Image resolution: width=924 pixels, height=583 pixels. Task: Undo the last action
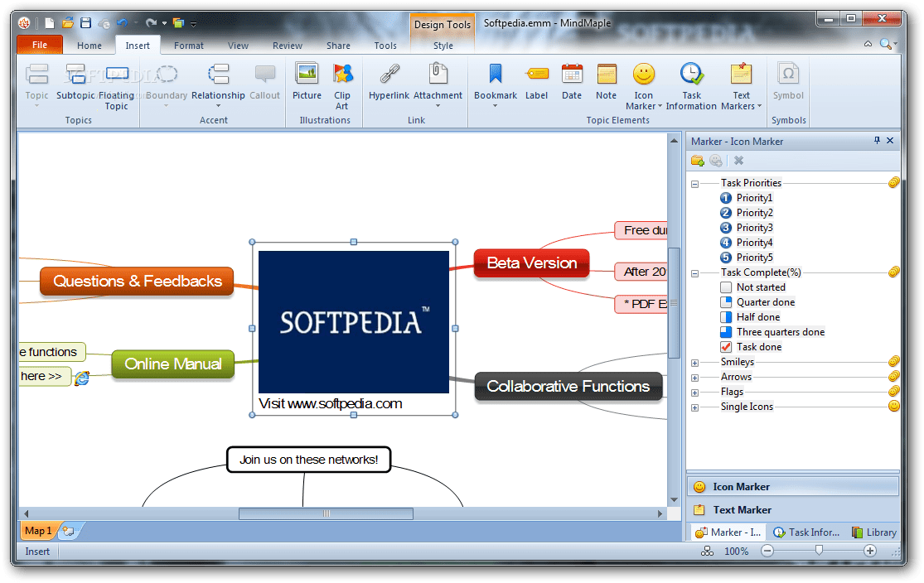pyautogui.click(x=122, y=23)
